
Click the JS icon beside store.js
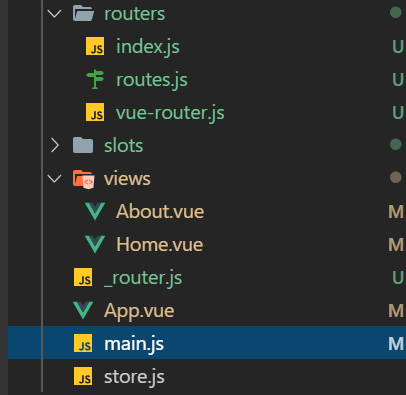83,377
